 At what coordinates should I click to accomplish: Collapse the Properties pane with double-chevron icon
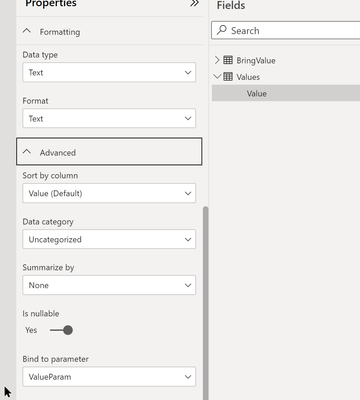tap(195, 4)
